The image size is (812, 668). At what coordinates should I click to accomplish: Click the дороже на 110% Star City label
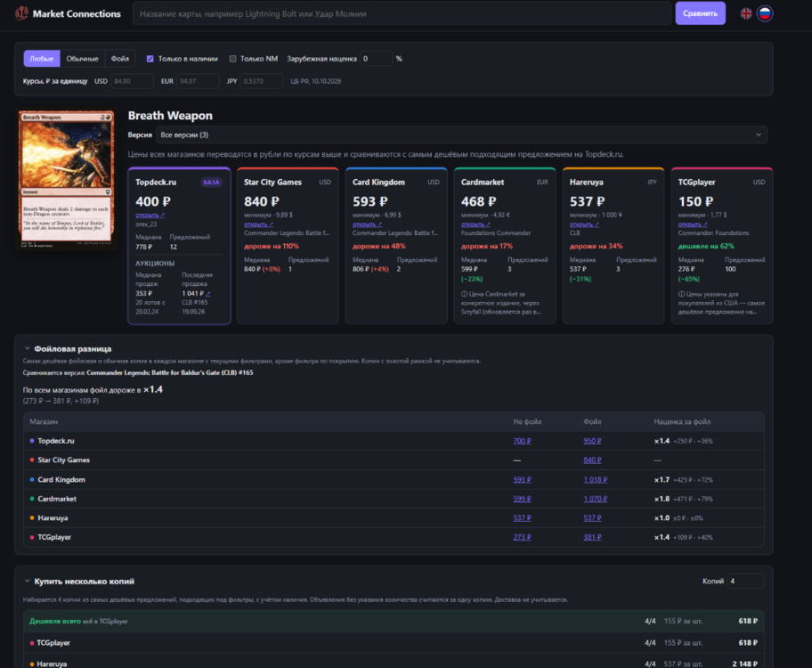point(272,246)
